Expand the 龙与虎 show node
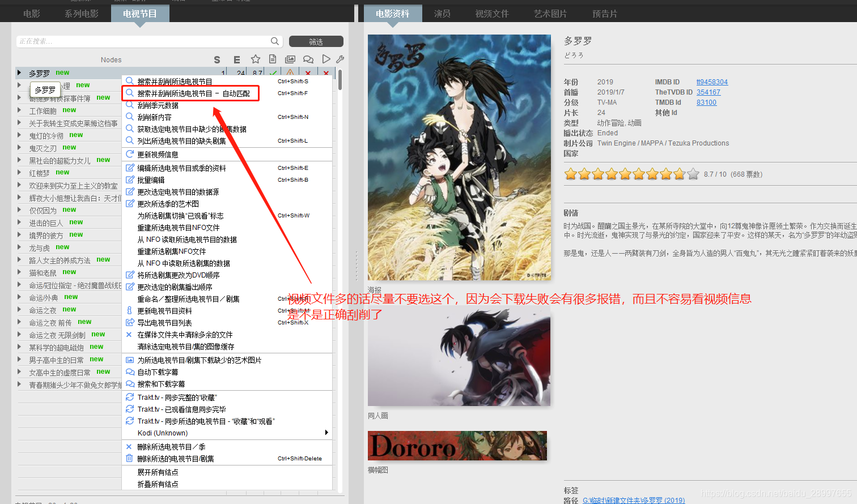This screenshot has width=857, height=504. click(x=19, y=247)
